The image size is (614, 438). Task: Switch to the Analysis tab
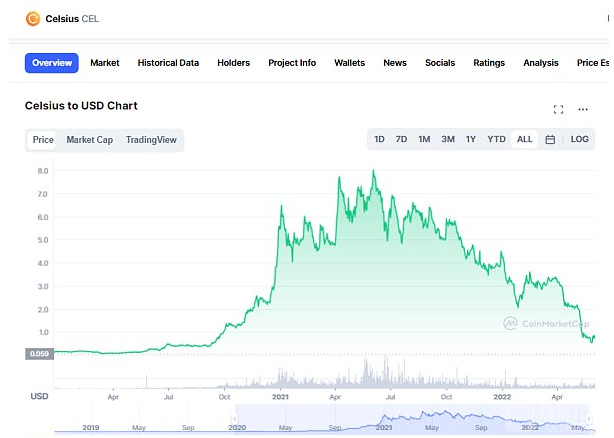pyautogui.click(x=540, y=63)
